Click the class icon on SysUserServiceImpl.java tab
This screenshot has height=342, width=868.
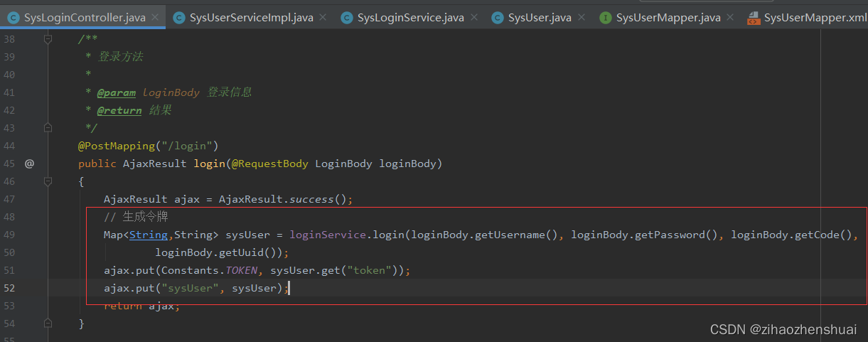tap(179, 18)
